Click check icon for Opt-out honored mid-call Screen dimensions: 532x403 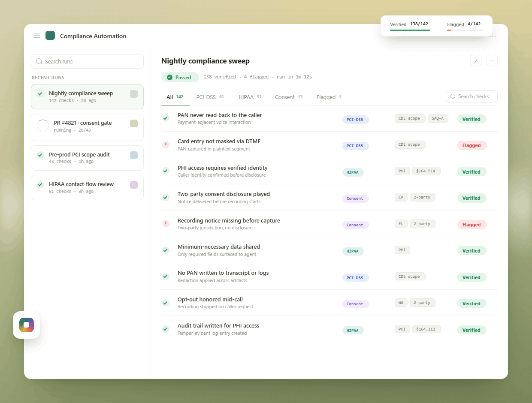[166, 303]
